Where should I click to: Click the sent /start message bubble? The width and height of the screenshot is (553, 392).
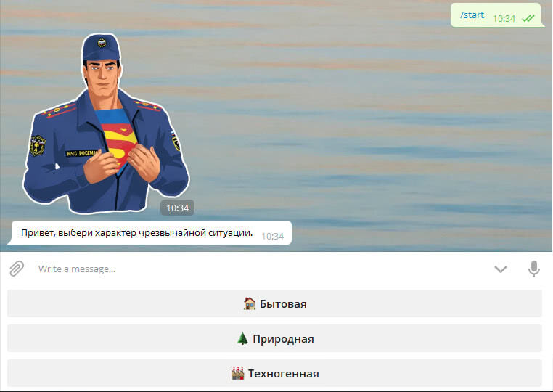497,15
